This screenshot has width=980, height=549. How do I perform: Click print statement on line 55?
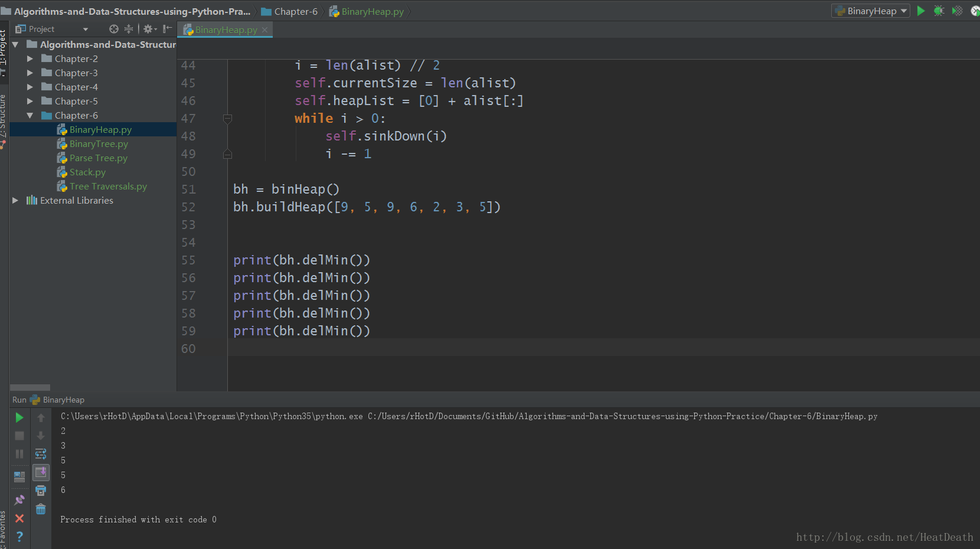point(302,260)
